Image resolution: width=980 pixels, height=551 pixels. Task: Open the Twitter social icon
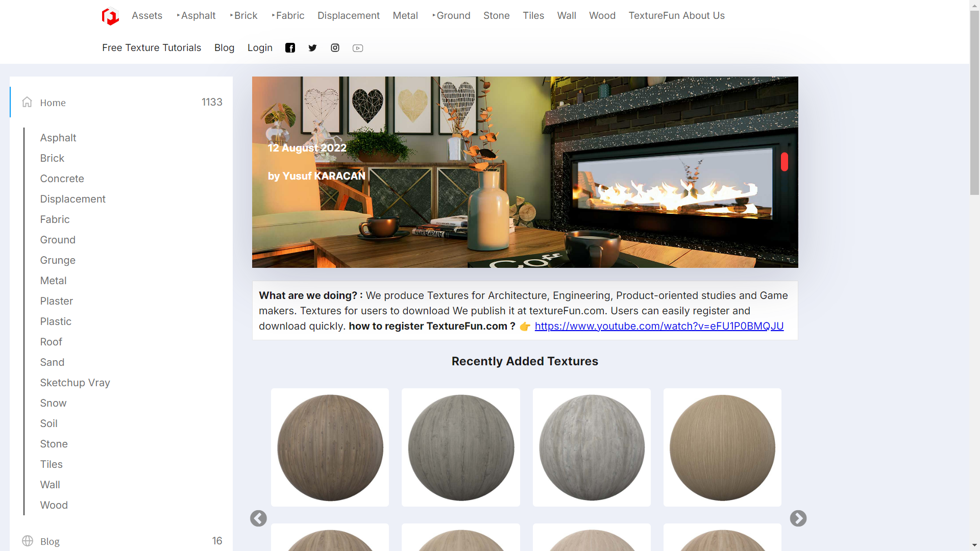click(312, 48)
